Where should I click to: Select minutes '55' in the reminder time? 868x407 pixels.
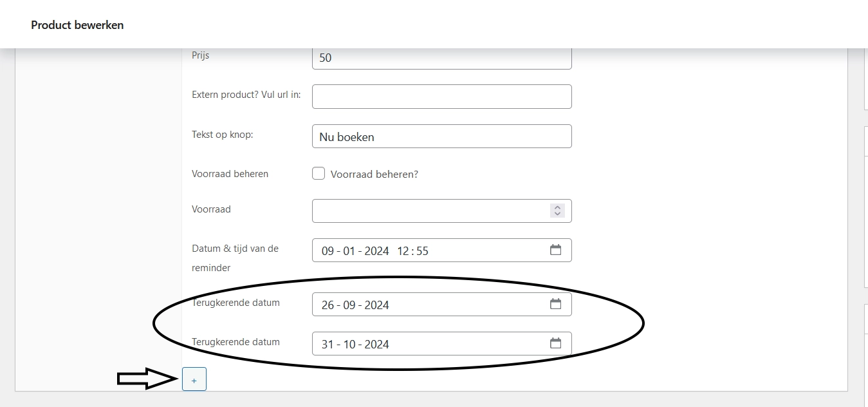(x=422, y=251)
